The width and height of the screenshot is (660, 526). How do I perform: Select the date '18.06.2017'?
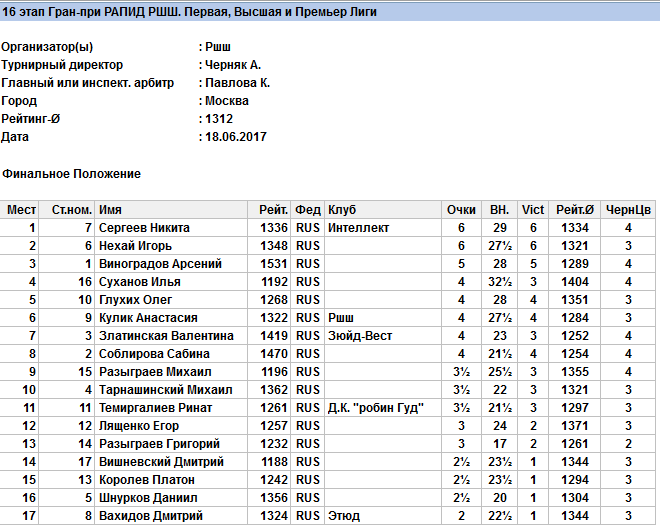(x=236, y=137)
